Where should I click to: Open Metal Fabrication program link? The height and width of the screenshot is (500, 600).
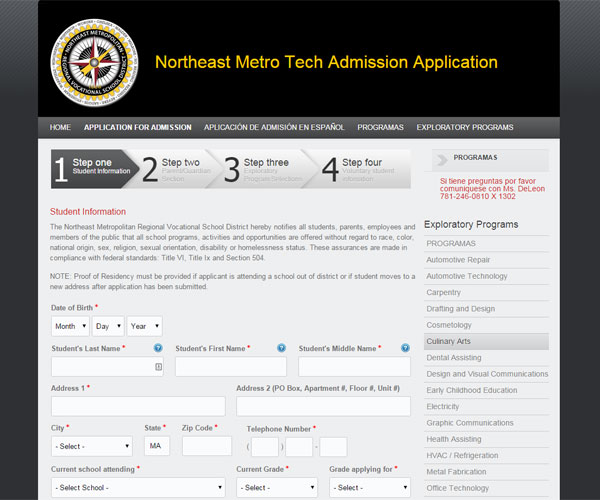point(456,472)
